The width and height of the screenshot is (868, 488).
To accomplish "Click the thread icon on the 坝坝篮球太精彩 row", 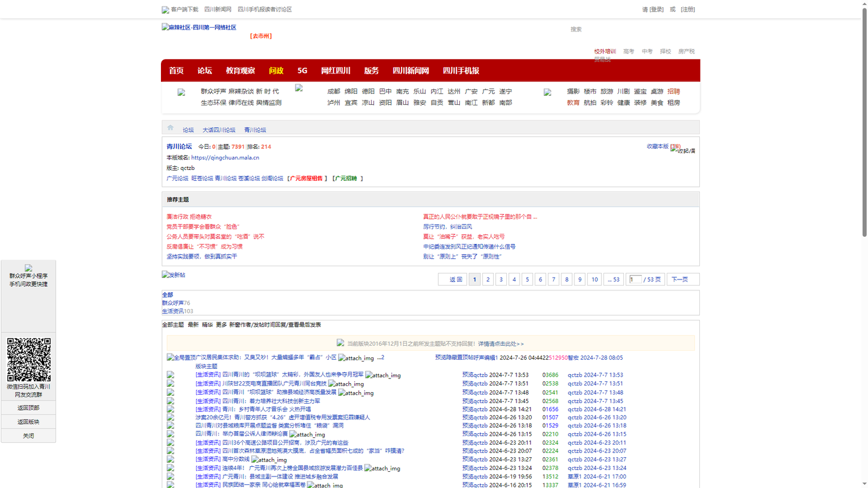I will click(x=171, y=375).
